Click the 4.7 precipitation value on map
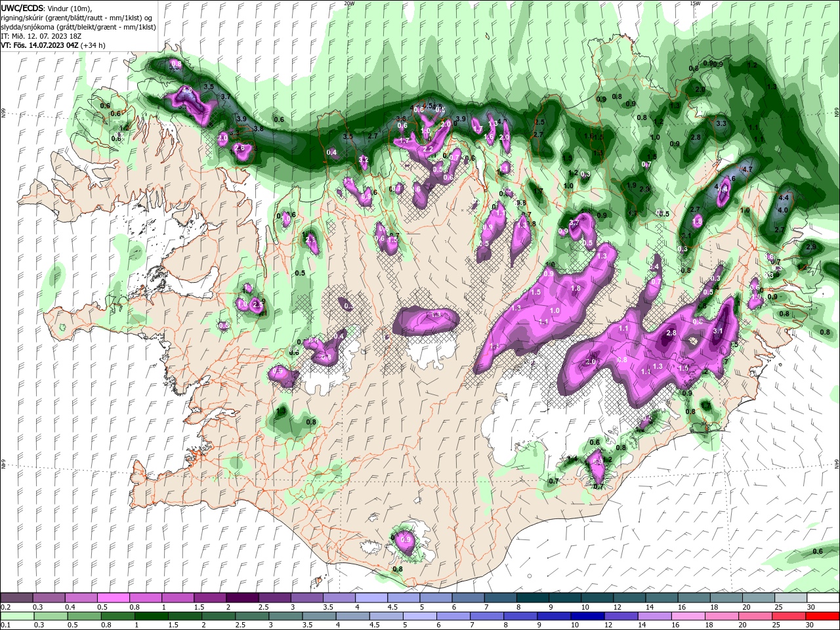 [746, 169]
